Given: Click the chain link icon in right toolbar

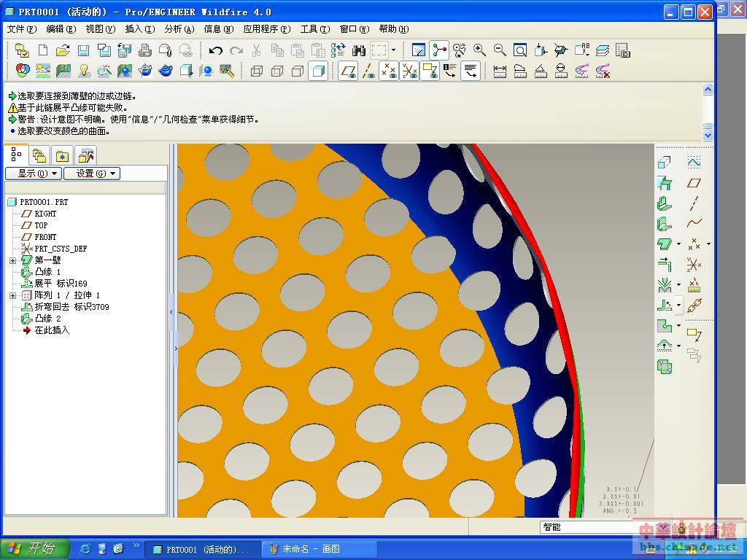Looking at the screenshot, I should [694, 306].
